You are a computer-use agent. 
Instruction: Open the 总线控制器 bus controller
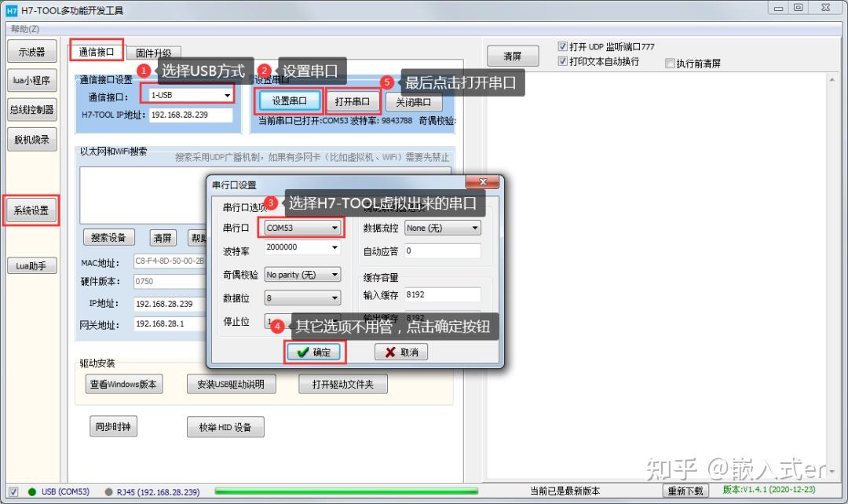(31, 109)
